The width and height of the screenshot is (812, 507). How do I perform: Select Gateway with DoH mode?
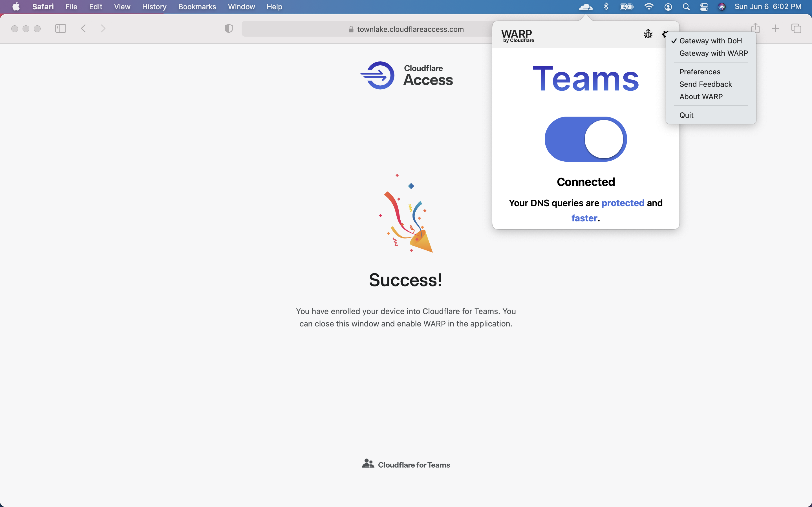[710, 41]
